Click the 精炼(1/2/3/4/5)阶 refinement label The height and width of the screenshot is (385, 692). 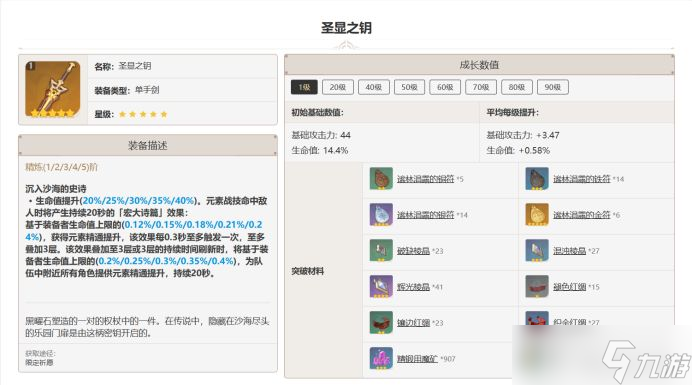pos(61,167)
